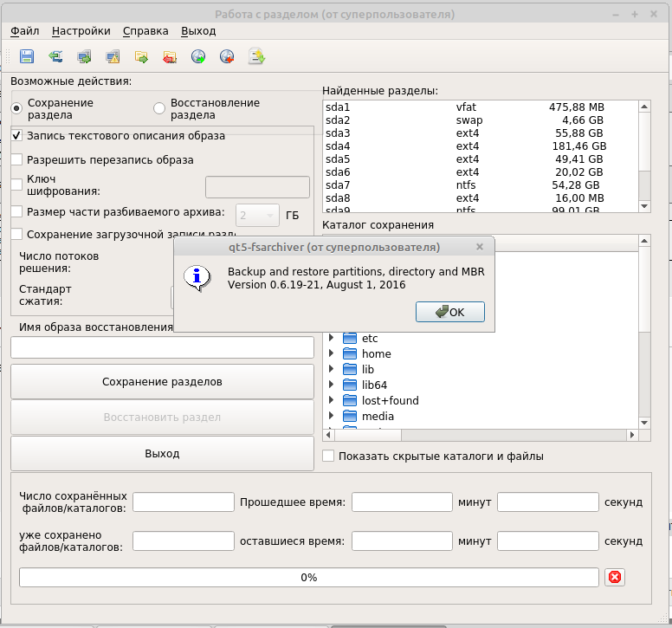Click the lib folder icon
Screen dimensions: 672x628
coord(350,369)
